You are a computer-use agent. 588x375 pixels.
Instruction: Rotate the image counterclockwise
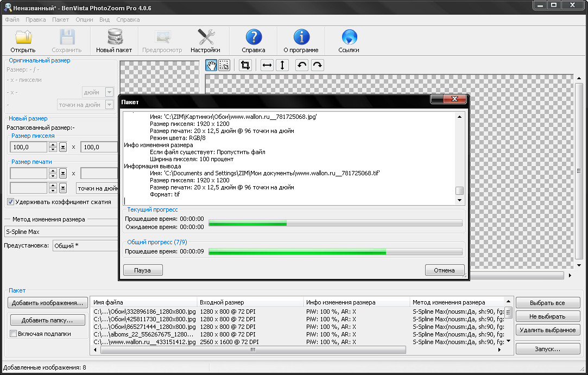(x=302, y=65)
